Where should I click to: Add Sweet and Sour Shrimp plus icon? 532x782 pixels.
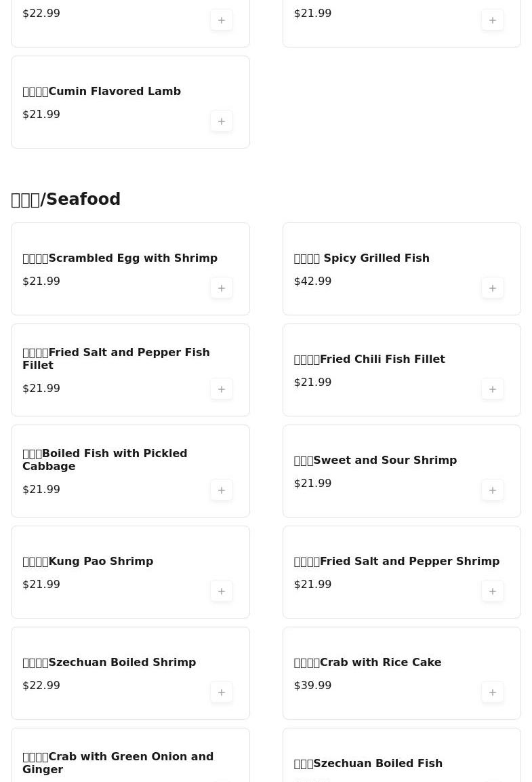tap(493, 490)
